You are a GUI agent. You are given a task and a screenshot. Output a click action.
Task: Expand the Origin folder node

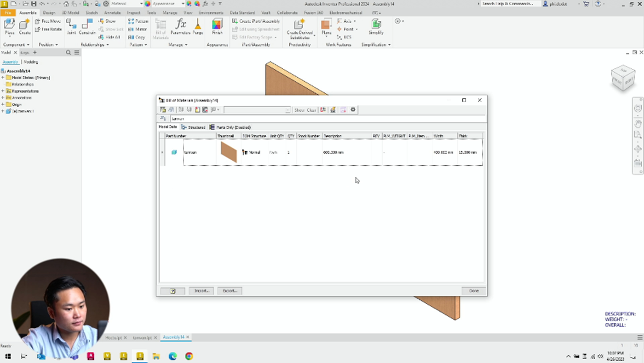[3, 104]
